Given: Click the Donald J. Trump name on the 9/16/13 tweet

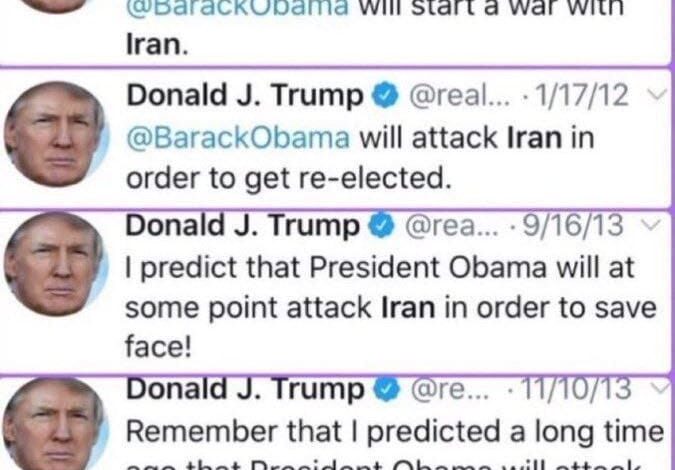Looking at the screenshot, I should pyautogui.click(x=242, y=226).
